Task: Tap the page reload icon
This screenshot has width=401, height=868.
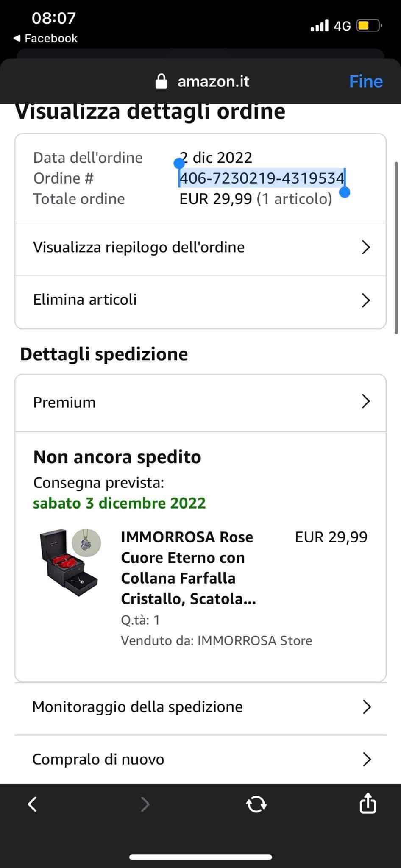Action: click(x=256, y=804)
